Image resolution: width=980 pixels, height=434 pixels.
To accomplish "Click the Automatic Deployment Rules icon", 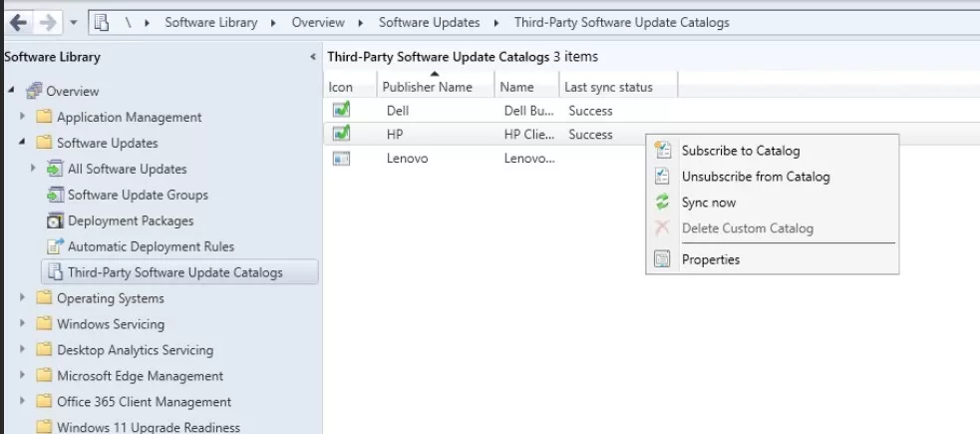I will [x=55, y=246].
